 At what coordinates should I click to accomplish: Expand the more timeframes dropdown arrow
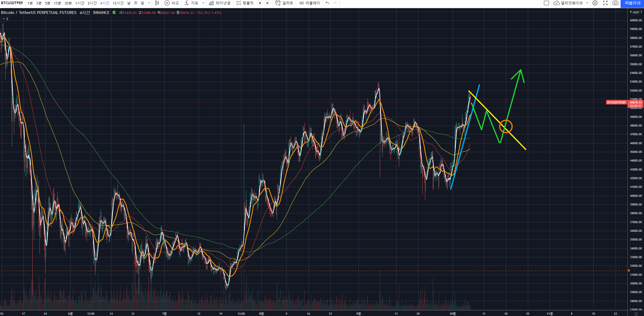pos(149,3)
